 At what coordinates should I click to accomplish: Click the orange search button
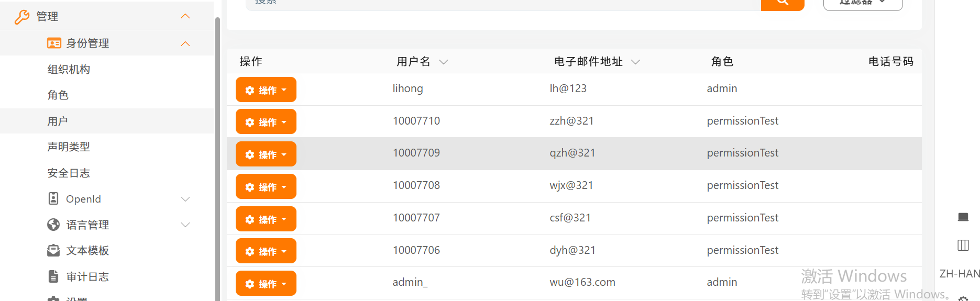[x=782, y=3]
